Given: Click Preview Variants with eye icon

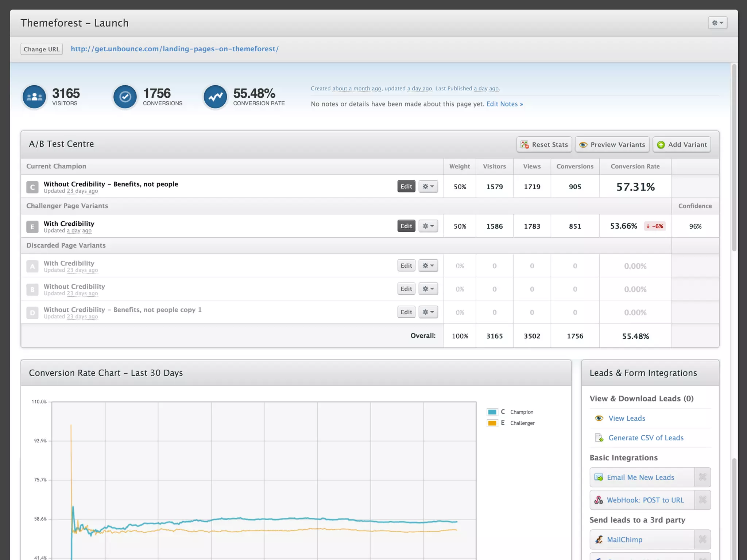Looking at the screenshot, I should [612, 145].
